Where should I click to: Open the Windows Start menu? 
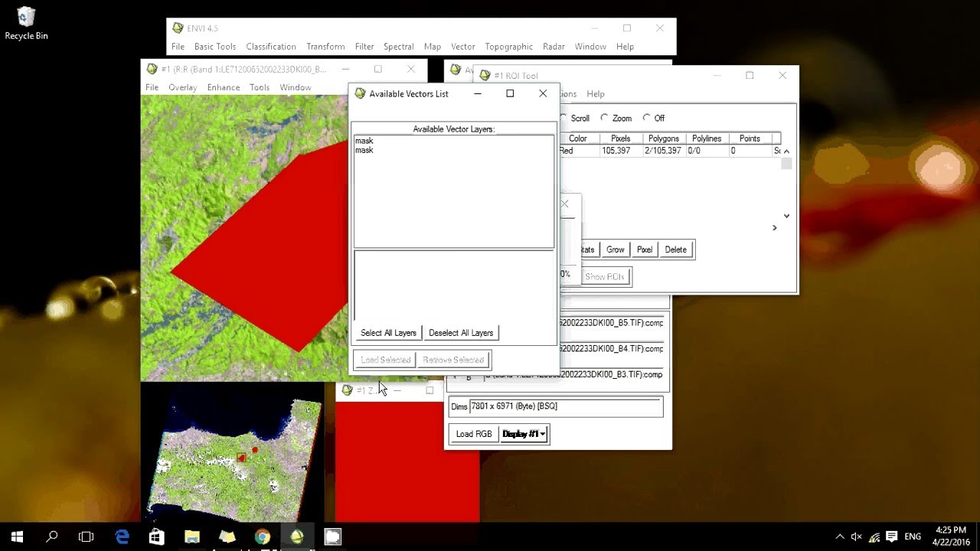pyautogui.click(x=17, y=536)
